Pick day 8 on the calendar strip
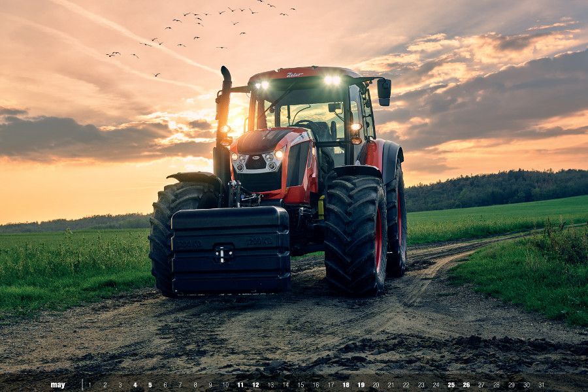The width and height of the screenshot is (588, 392). pos(195,385)
